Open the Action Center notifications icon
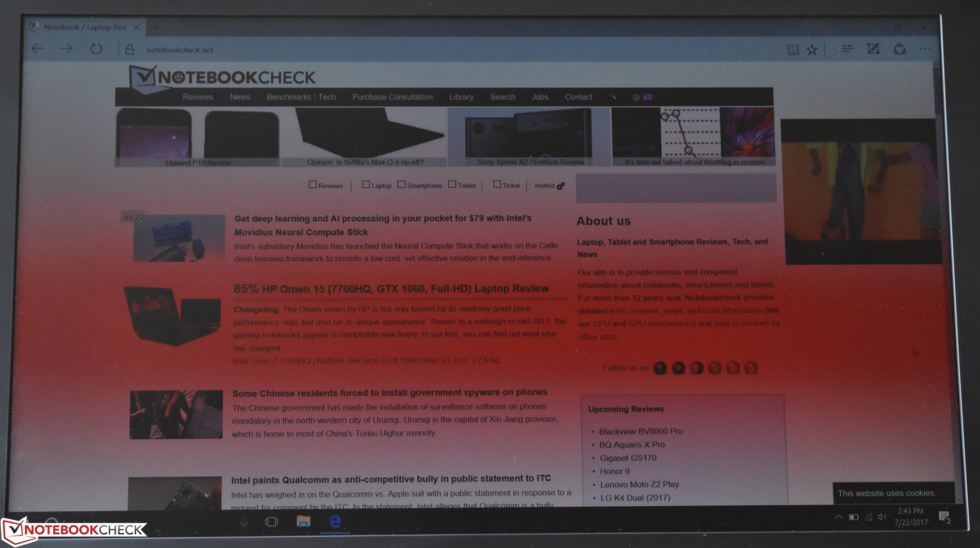Image resolution: width=980 pixels, height=548 pixels. click(944, 517)
